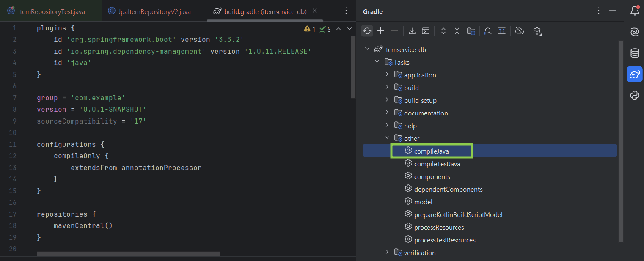
Task: Click the editor horizontal scrollbar
Action: click(x=128, y=254)
